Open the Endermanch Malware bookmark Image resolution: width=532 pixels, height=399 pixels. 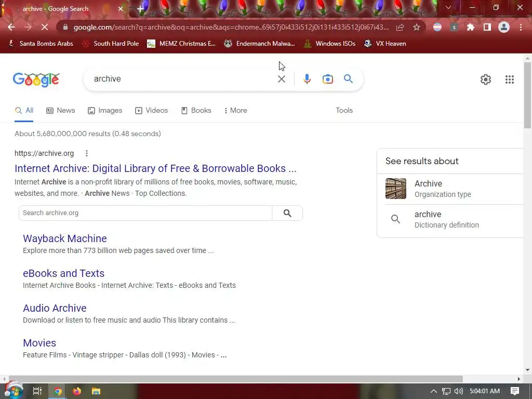pos(260,44)
